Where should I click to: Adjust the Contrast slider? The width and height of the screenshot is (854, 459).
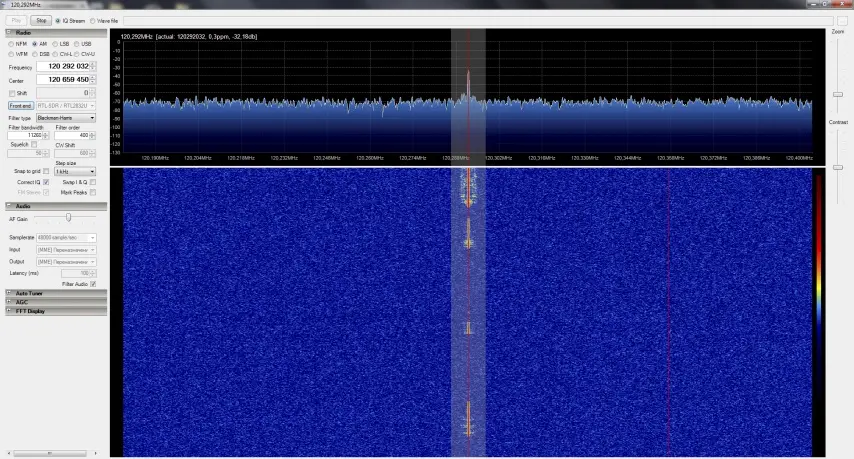(838, 167)
